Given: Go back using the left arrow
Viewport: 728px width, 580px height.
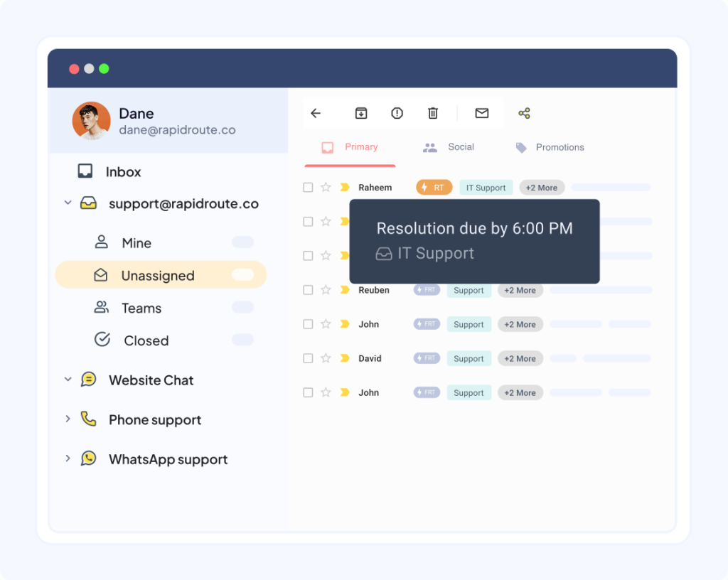Looking at the screenshot, I should 316,113.
